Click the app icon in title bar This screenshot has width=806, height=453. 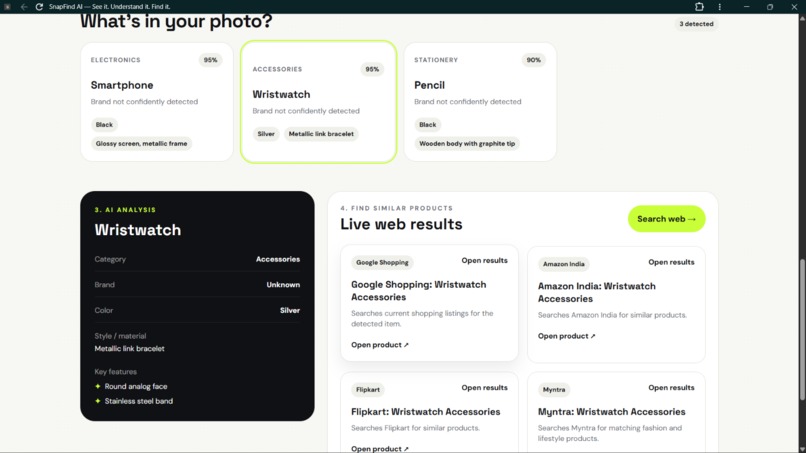pyautogui.click(x=7, y=7)
